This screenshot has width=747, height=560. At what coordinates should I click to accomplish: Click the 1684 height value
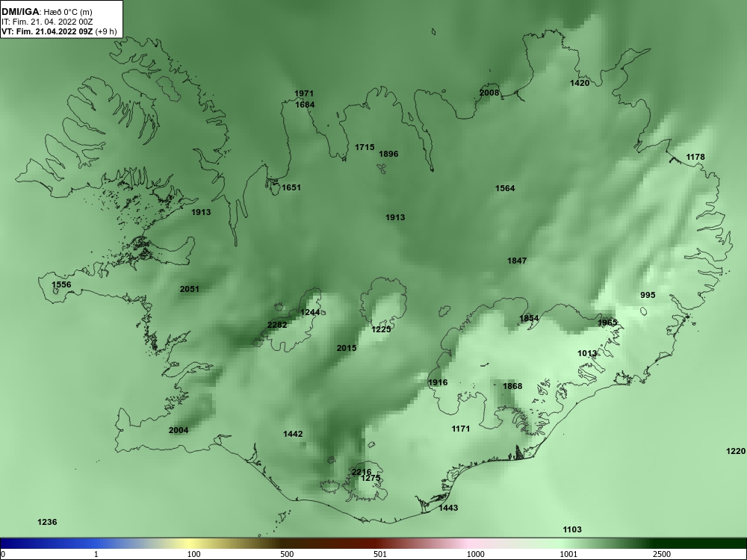click(305, 105)
